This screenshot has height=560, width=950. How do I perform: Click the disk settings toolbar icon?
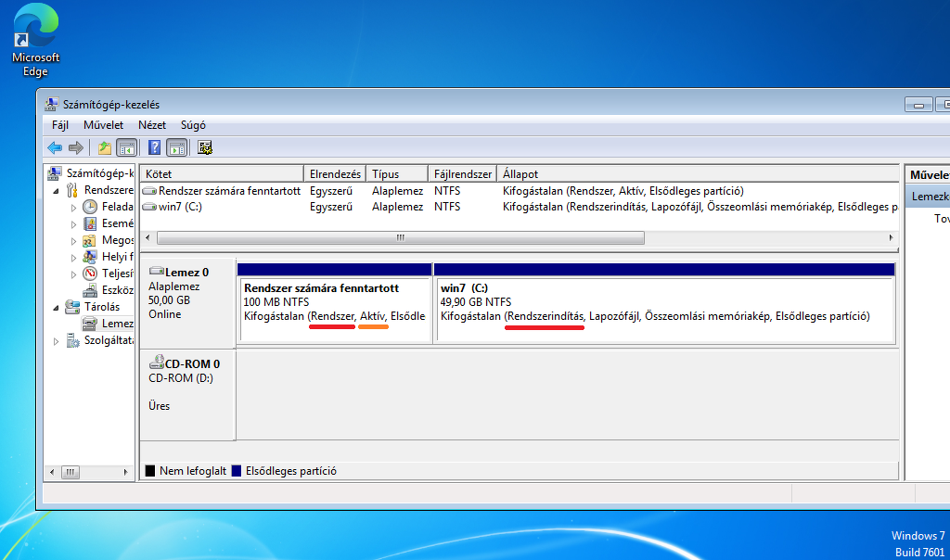pyautogui.click(x=205, y=147)
